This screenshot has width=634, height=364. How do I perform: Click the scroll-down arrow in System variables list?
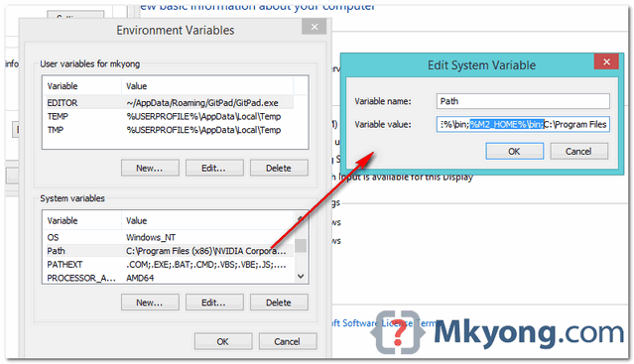pos(301,277)
